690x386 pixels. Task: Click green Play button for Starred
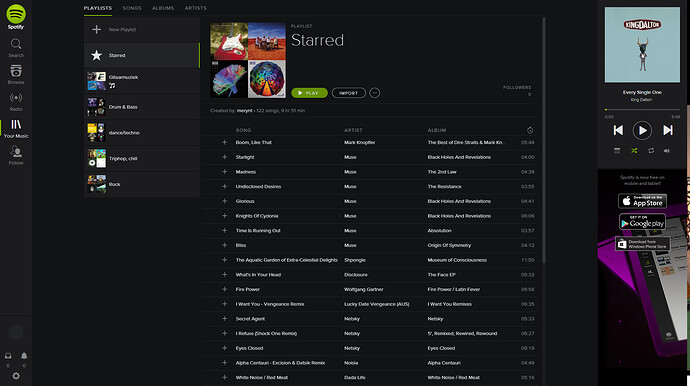coord(309,93)
